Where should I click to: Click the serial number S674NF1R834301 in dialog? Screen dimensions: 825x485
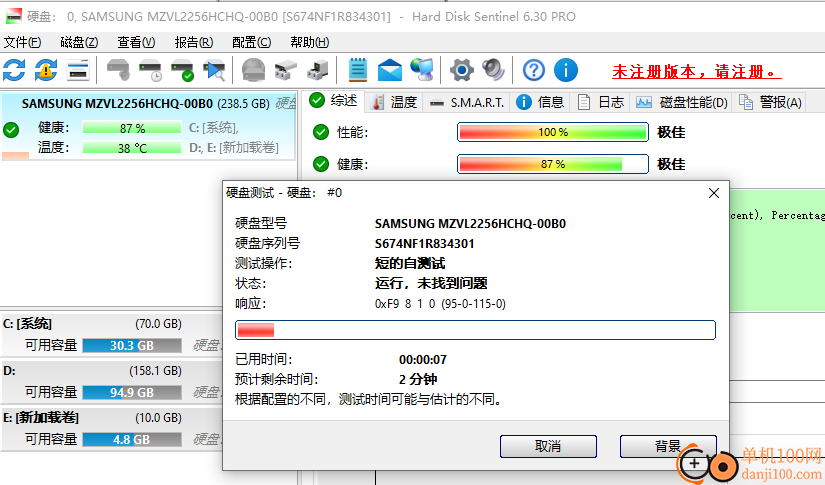(x=425, y=244)
